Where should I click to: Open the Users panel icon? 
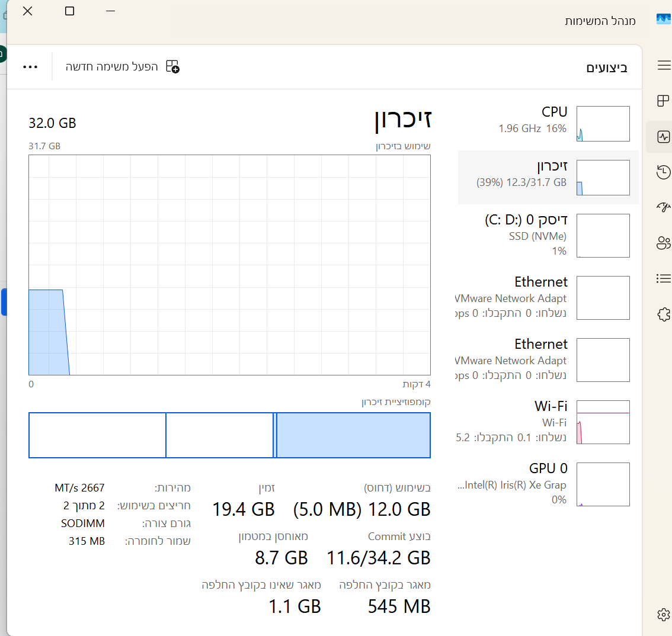click(x=663, y=243)
